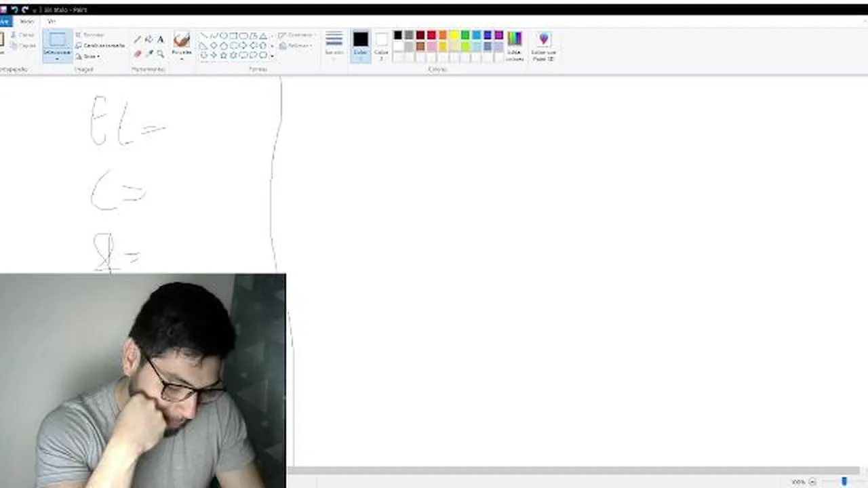
Task: Open the line Size dropdown
Action: (x=334, y=45)
